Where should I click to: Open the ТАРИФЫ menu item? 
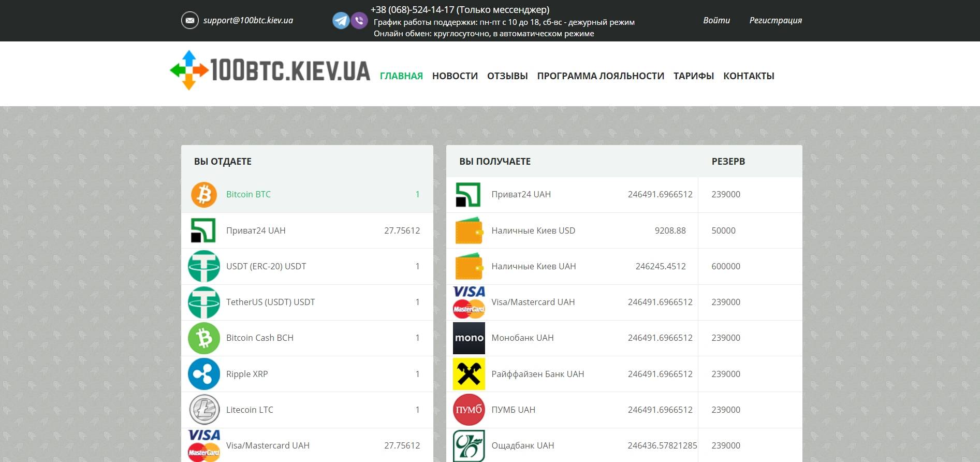[x=694, y=76]
